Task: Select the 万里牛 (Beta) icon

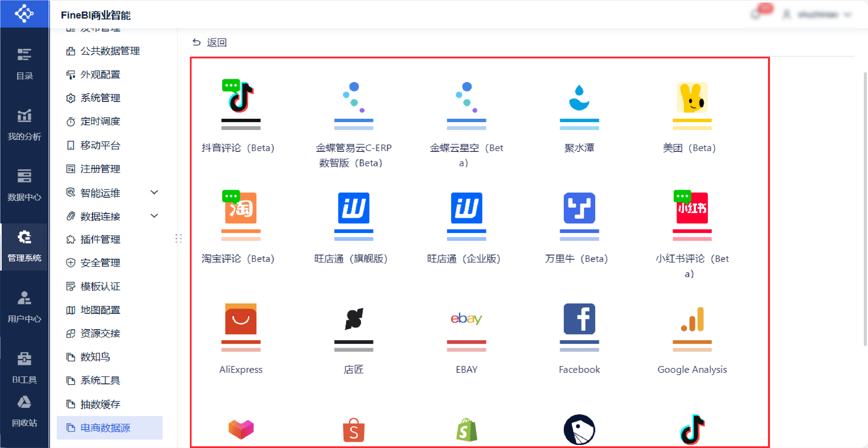Action: (x=579, y=208)
